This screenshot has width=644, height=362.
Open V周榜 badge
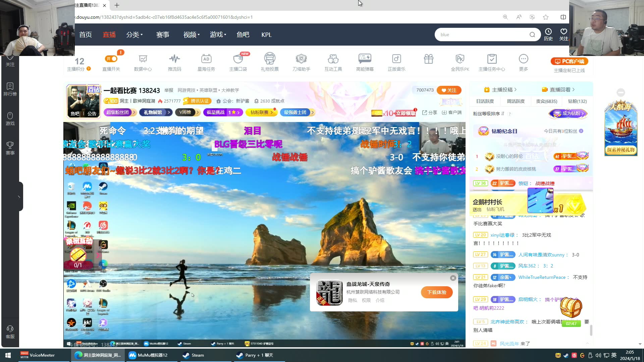point(187,112)
